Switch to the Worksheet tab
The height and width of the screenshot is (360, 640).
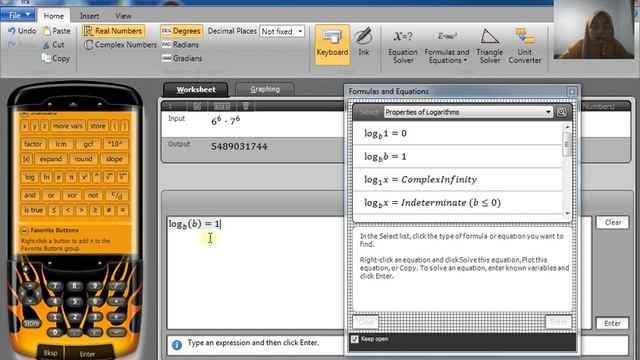(x=196, y=89)
